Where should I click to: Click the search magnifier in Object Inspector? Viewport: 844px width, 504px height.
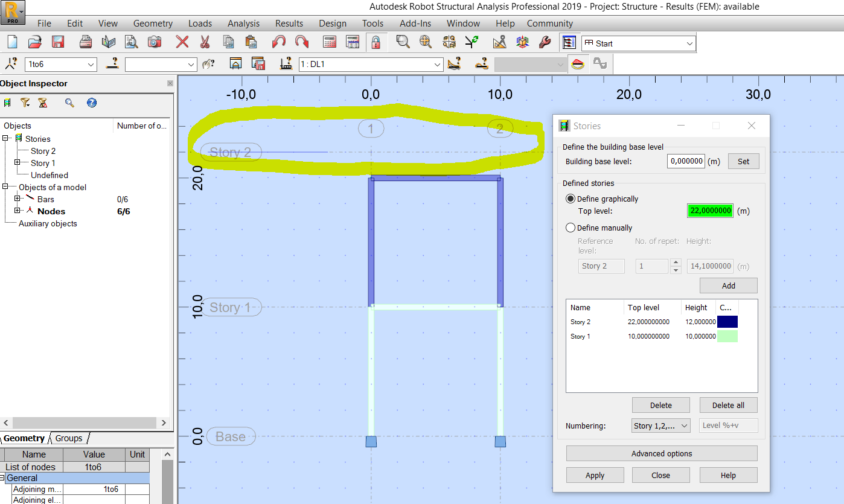(x=69, y=103)
